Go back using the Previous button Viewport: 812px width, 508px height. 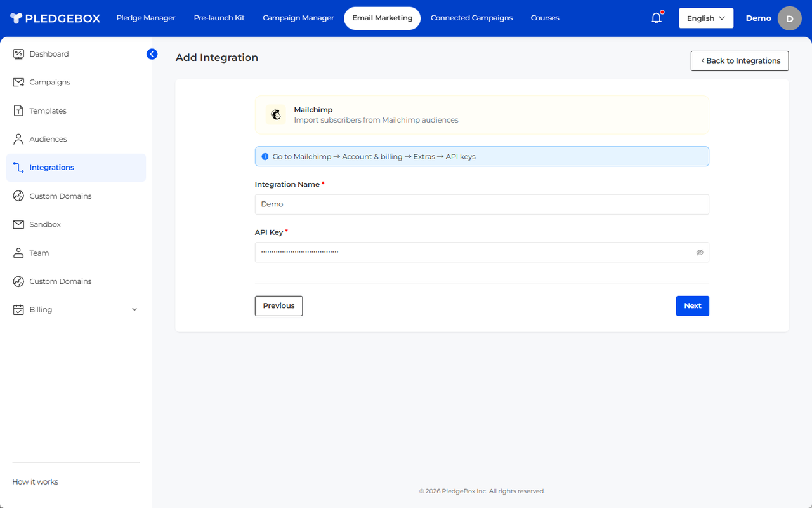click(278, 306)
